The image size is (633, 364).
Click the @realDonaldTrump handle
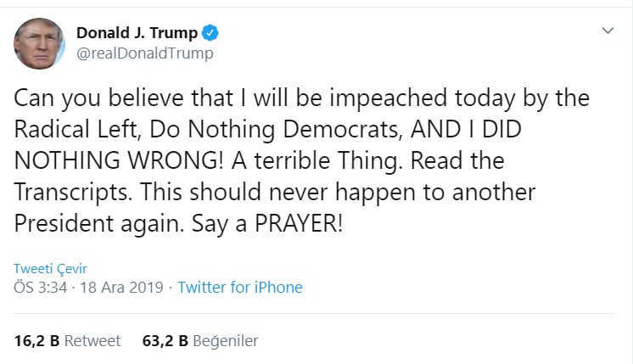tap(144, 53)
